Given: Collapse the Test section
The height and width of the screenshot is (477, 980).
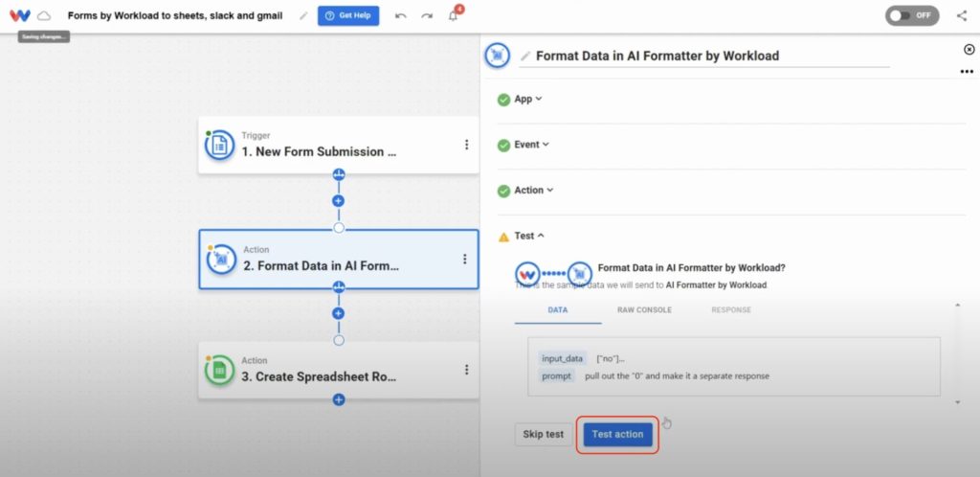Looking at the screenshot, I should click(528, 236).
